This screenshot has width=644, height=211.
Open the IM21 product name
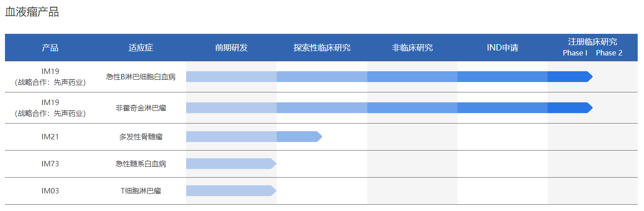[50, 137]
